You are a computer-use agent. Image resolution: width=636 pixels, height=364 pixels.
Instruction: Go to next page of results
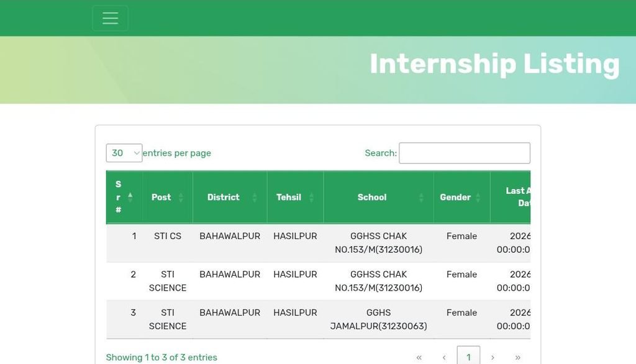pyautogui.click(x=493, y=358)
